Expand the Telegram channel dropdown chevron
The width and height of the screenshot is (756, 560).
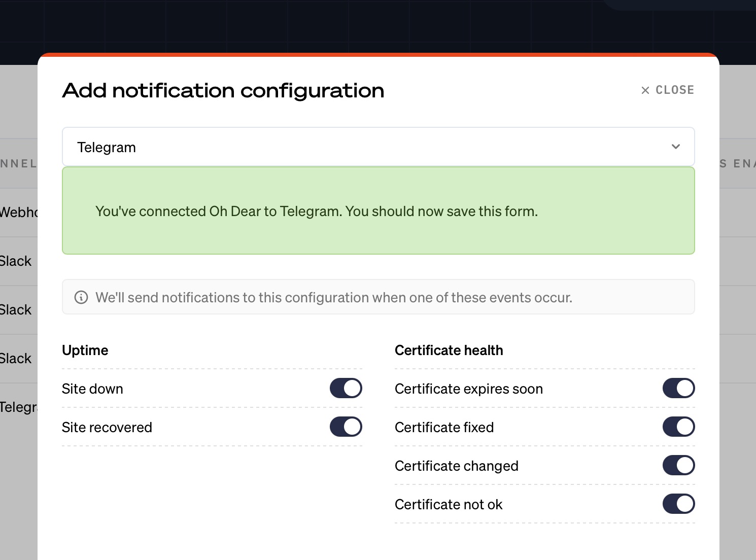(675, 147)
